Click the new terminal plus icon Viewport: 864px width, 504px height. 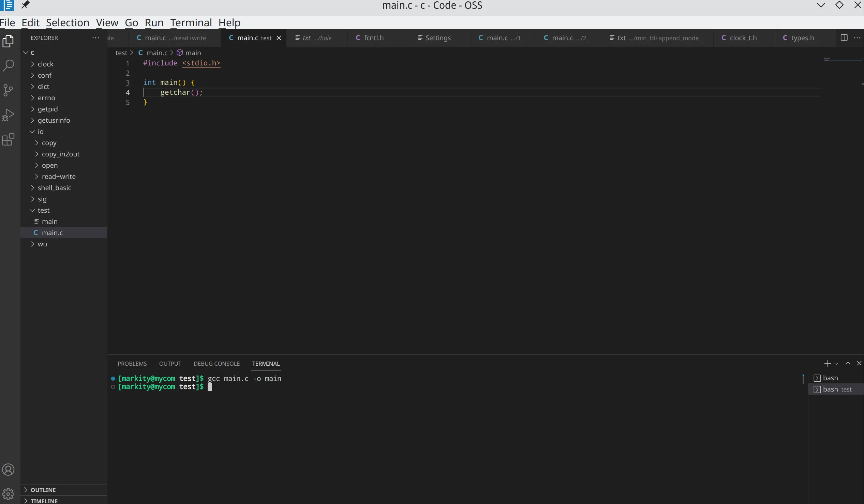[x=827, y=364]
